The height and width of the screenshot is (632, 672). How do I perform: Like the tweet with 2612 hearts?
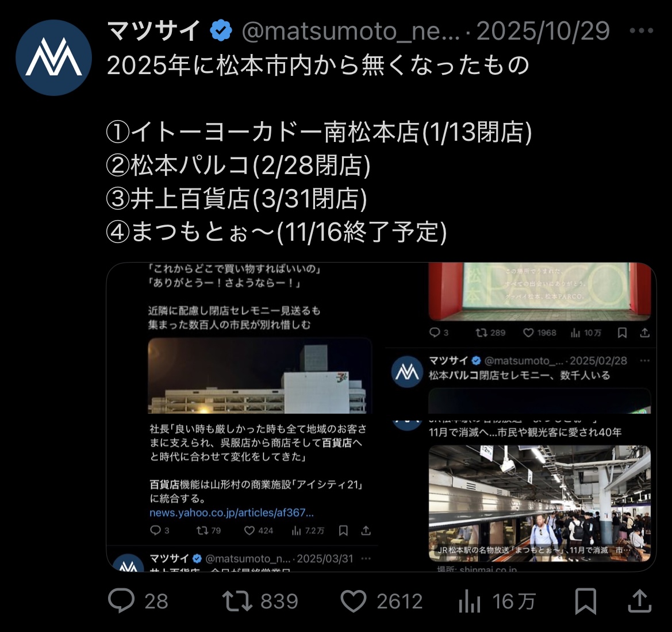point(354,601)
